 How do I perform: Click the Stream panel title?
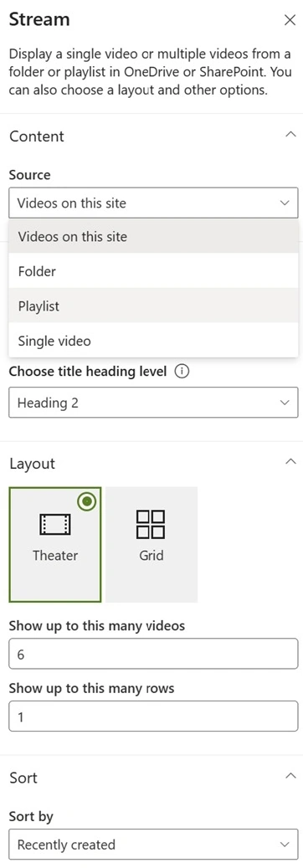[39, 20]
